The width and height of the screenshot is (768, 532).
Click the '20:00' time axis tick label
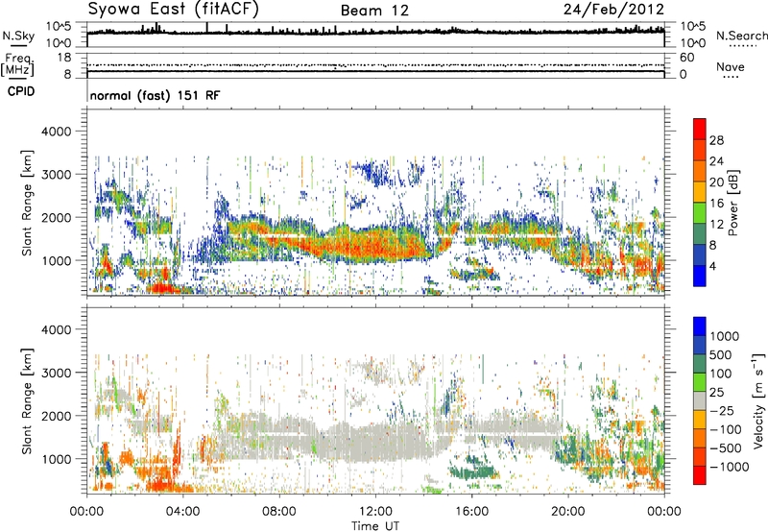[x=568, y=512]
